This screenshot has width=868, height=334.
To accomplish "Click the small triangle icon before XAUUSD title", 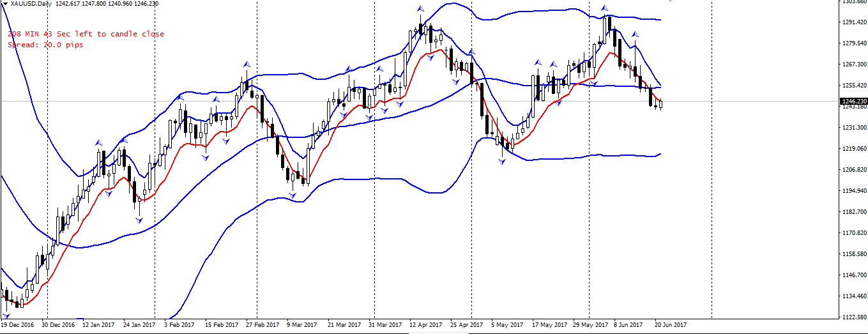I will pos(5,4).
